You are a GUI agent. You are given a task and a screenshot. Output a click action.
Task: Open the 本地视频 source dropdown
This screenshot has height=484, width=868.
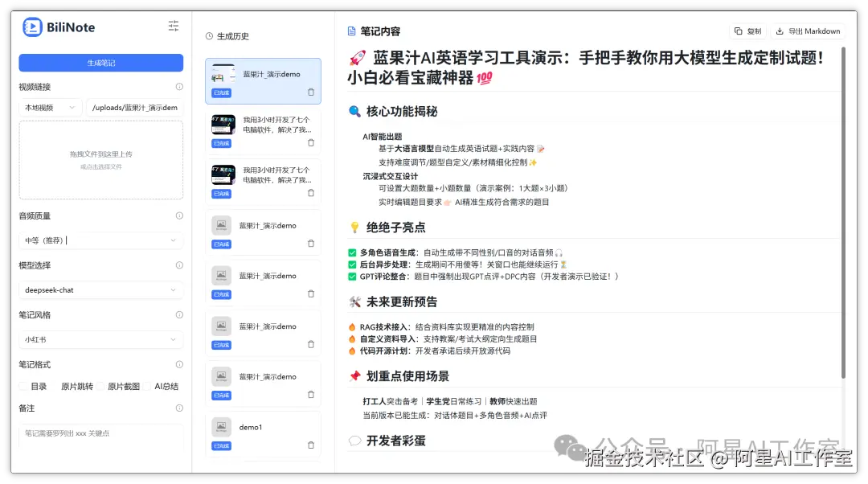[51, 108]
